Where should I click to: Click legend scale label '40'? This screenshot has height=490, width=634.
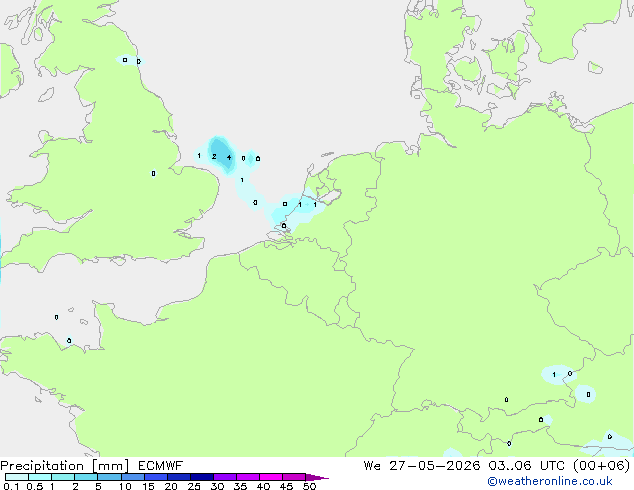(x=263, y=486)
